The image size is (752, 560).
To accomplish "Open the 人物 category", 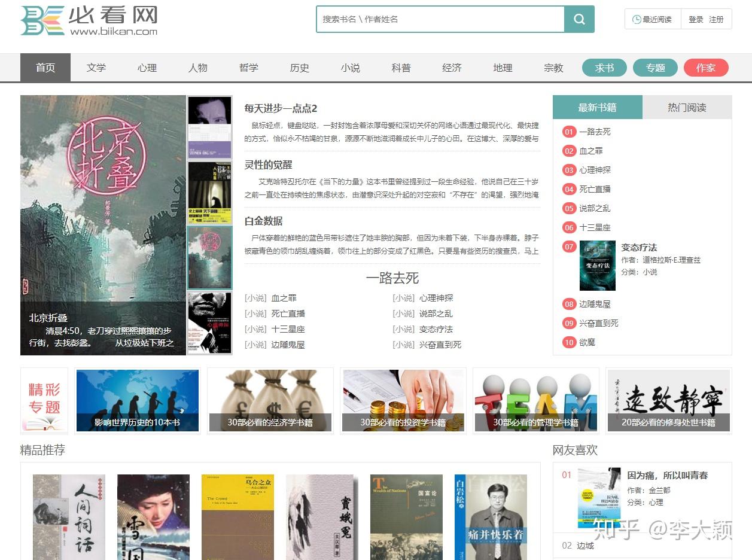I will (x=197, y=68).
